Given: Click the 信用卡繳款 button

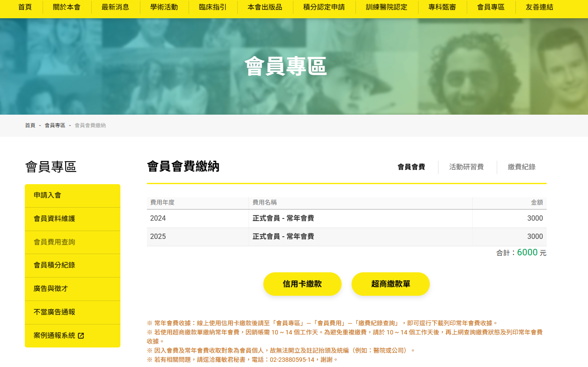Looking at the screenshot, I should click(x=302, y=284).
